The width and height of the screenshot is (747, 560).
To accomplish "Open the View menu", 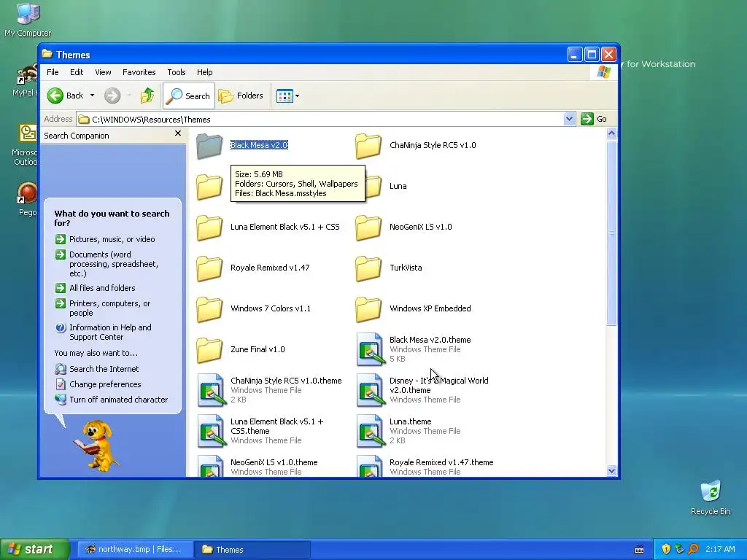I will (x=103, y=72).
